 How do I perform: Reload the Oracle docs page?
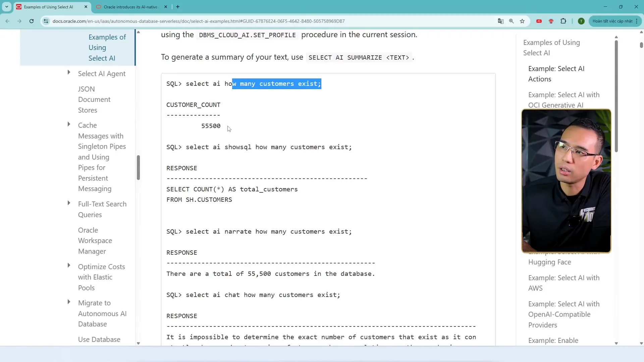point(32,21)
